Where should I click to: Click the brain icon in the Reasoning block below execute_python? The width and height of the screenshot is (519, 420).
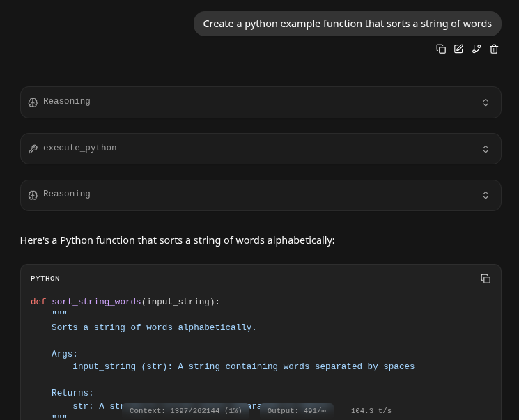click(33, 195)
